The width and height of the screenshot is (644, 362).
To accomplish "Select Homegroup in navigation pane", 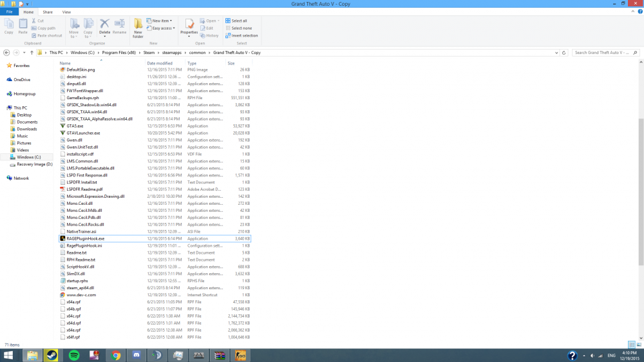I will click(24, 93).
